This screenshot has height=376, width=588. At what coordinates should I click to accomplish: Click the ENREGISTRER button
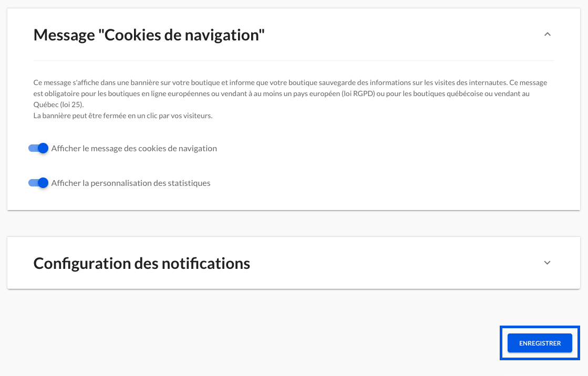540,343
